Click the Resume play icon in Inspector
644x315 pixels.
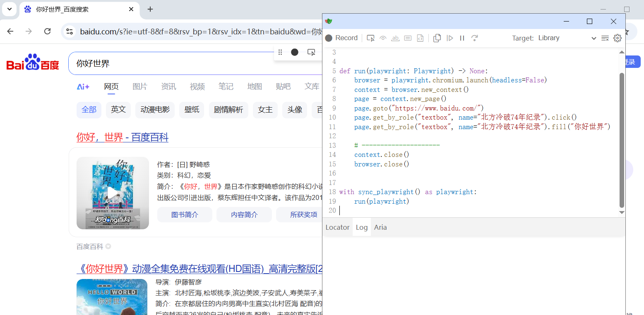click(450, 38)
